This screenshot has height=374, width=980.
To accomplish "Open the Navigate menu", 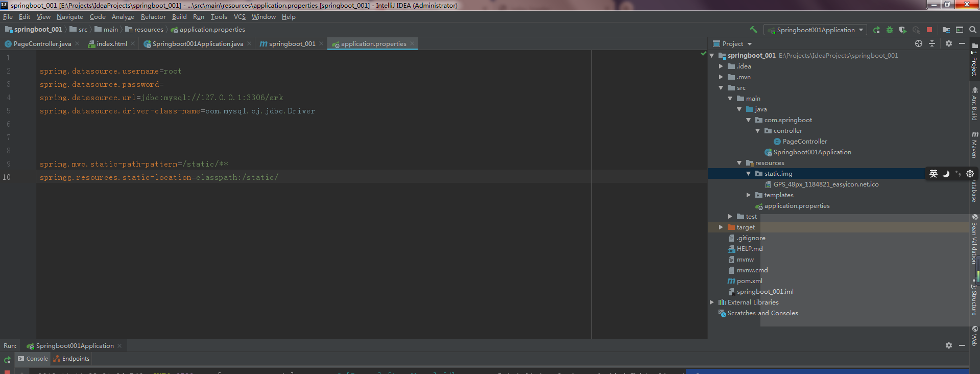I will pyautogui.click(x=70, y=17).
